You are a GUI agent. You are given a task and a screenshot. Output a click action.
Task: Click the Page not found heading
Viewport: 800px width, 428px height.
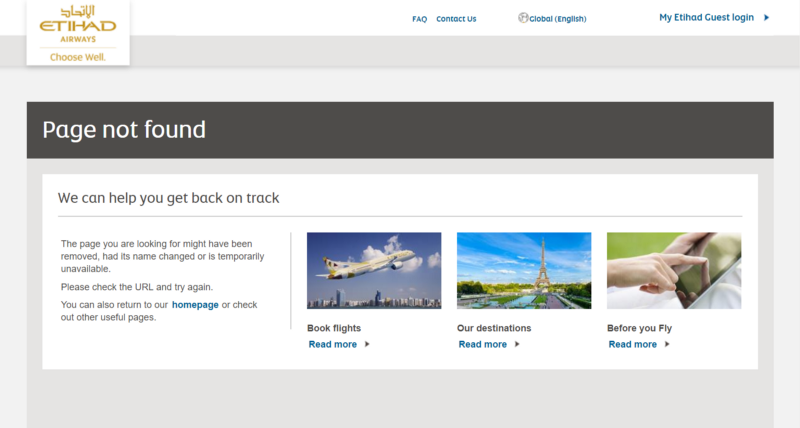124,130
